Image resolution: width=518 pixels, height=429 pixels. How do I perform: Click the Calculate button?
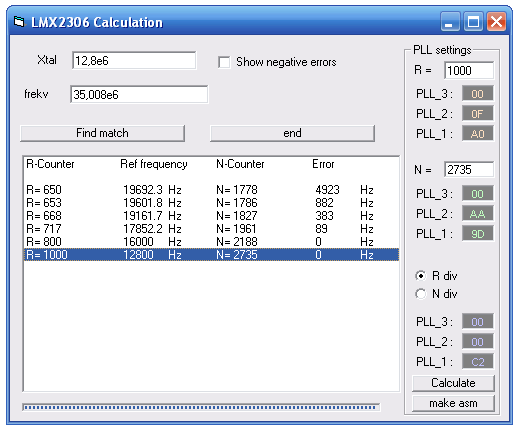tap(453, 383)
